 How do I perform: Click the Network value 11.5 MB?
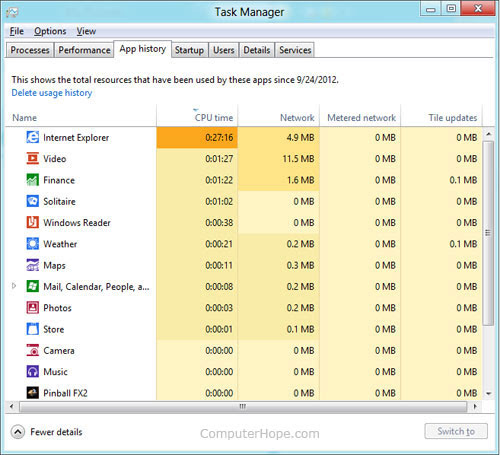point(298,159)
